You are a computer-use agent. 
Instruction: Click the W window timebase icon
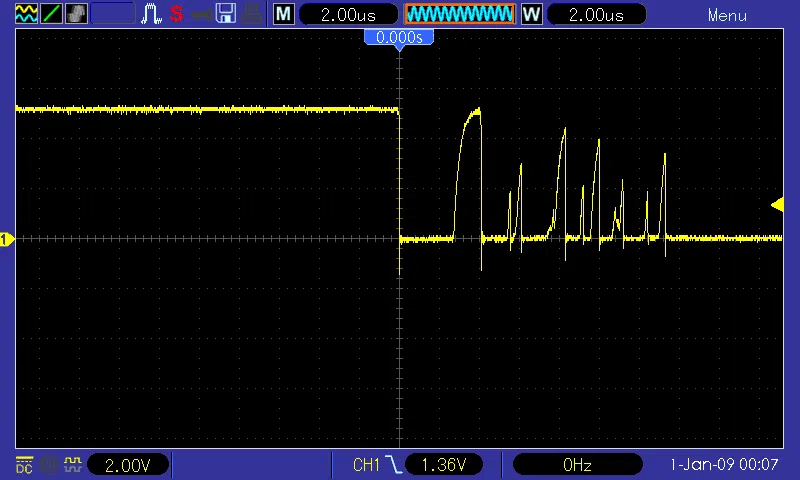(x=532, y=14)
